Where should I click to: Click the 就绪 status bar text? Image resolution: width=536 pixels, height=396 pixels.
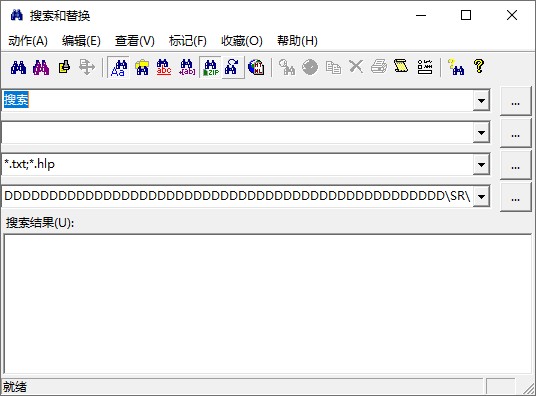(x=15, y=387)
